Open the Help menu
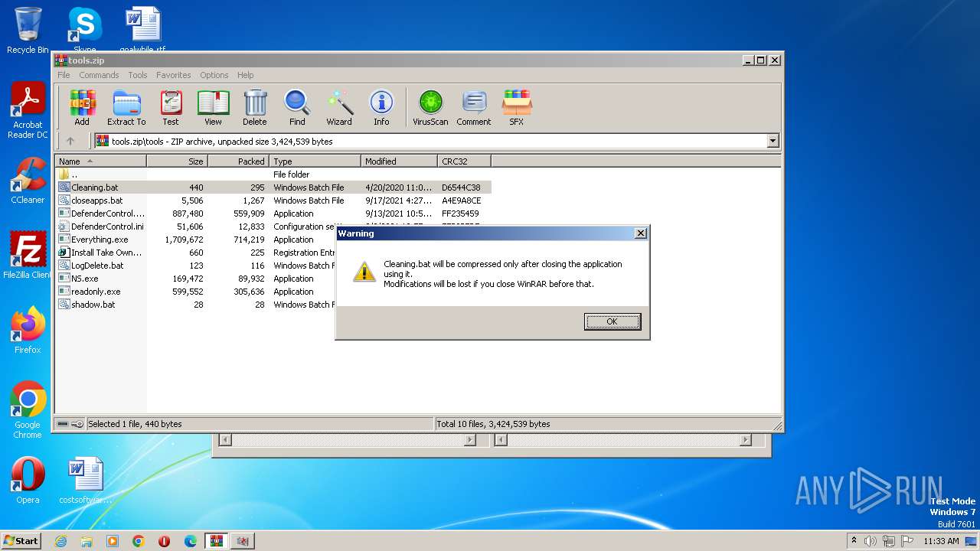The image size is (980, 551). coord(246,75)
